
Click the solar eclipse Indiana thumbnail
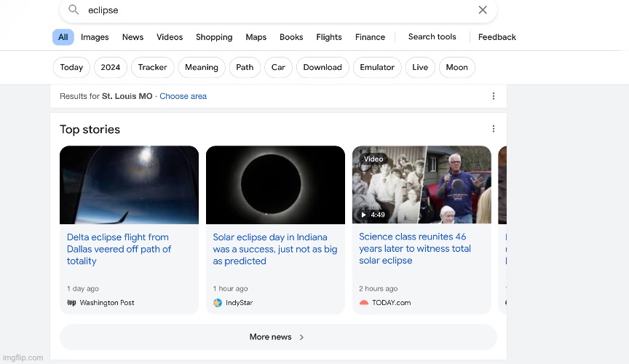(x=275, y=185)
